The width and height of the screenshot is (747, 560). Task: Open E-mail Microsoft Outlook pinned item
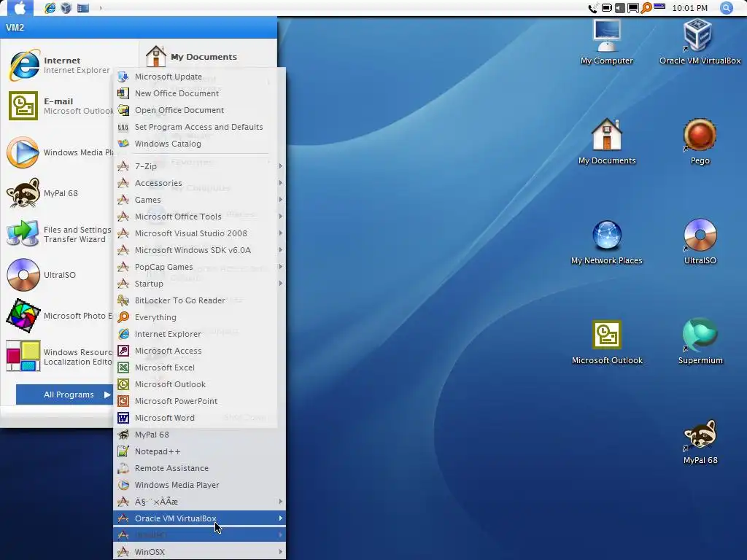pos(60,106)
